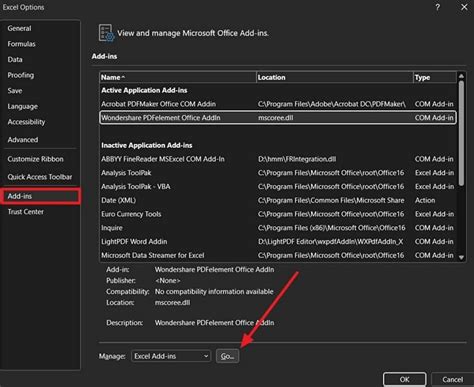Go to the Data category
The image size is (474, 387).
point(15,60)
